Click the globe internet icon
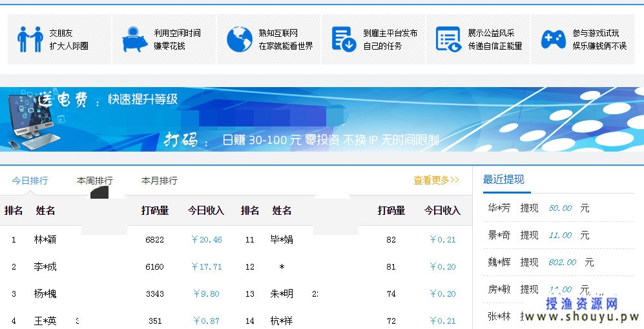644x329 pixels. point(239,39)
